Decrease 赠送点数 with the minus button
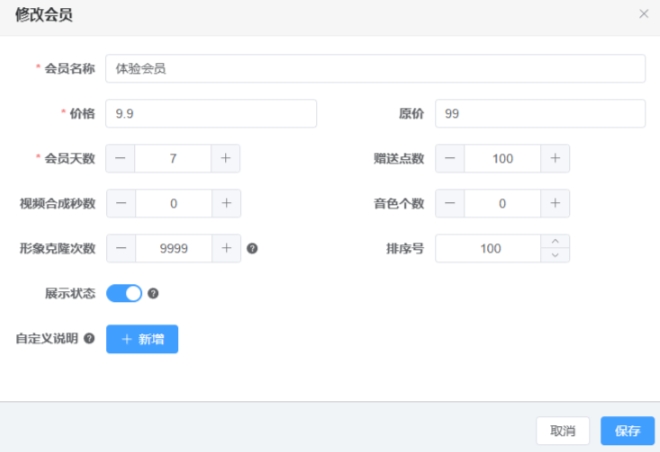 (x=450, y=159)
